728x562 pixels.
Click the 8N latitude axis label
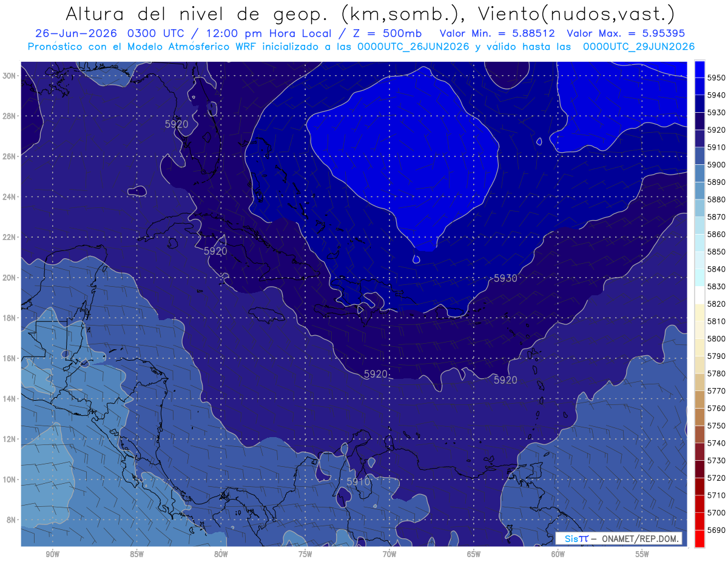(x=12, y=520)
